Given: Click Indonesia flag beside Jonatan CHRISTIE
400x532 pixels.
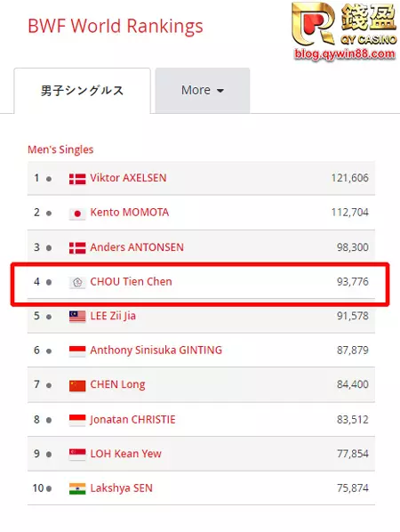Looking at the screenshot, I should pos(77,420).
